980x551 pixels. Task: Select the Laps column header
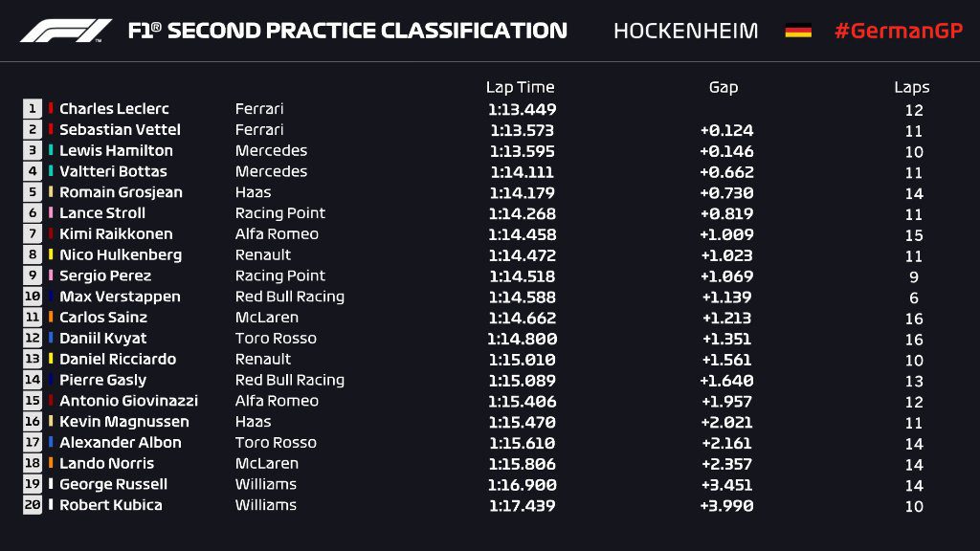pyautogui.click(x=912, y=87)
